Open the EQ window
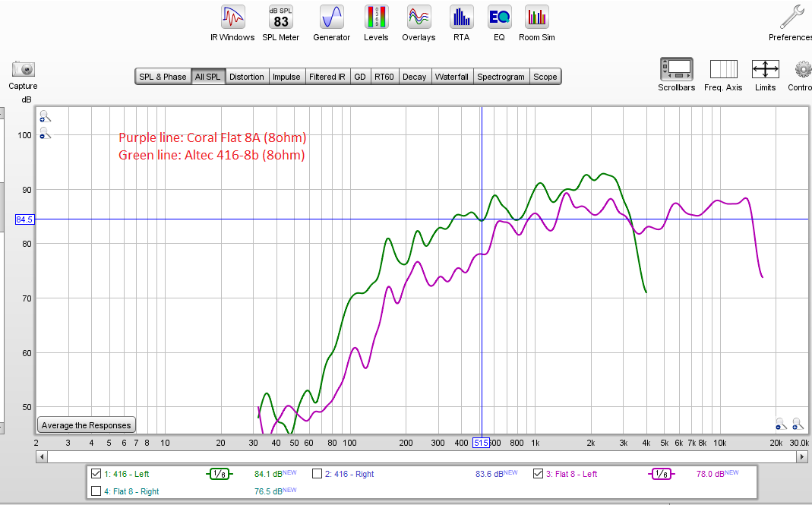Viewport: 812px width, 505px height. pos(499,24)
